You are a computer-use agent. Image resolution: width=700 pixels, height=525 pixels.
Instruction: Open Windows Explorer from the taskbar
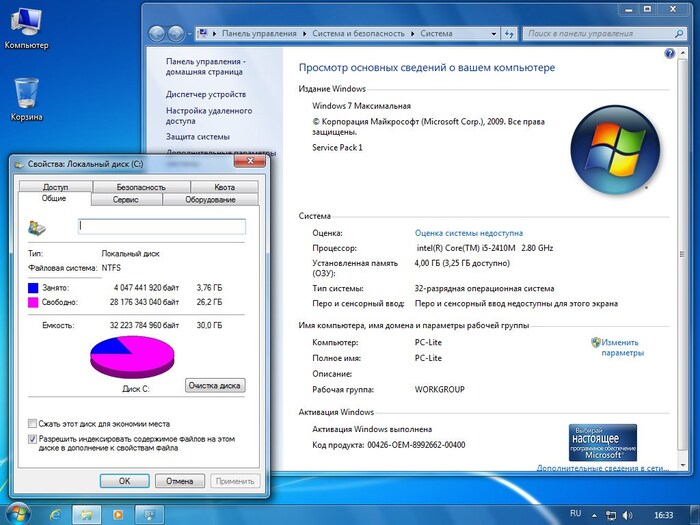point(87,513)
